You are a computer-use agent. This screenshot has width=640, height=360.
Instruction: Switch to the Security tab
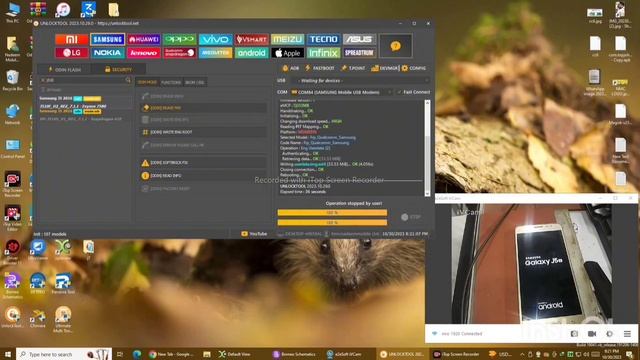click(118, 70)
